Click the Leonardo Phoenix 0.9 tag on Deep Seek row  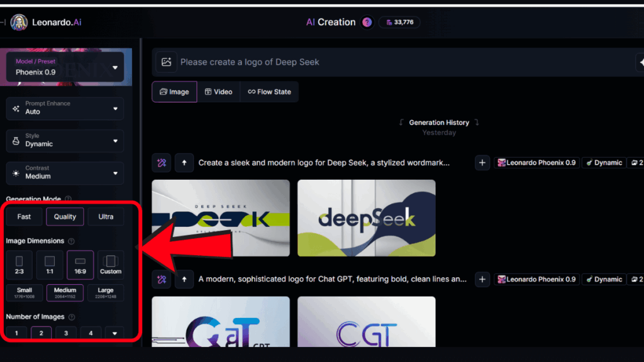pos(537,163)
